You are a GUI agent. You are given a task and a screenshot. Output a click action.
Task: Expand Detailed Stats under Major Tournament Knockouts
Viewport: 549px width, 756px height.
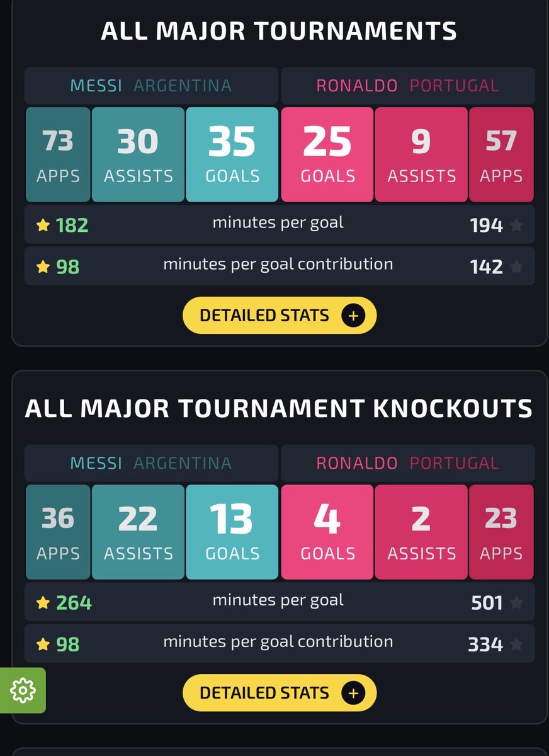(280, 693)
